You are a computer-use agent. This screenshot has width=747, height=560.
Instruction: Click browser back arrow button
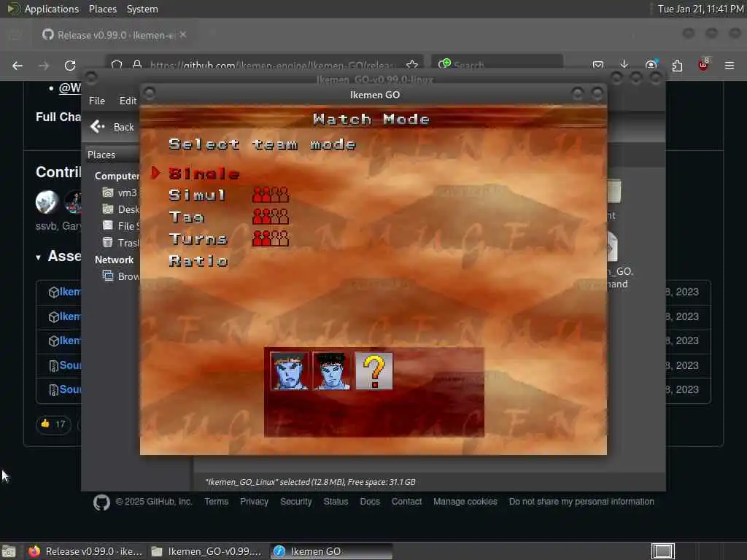pyautogui.click(x=18, y=66)
